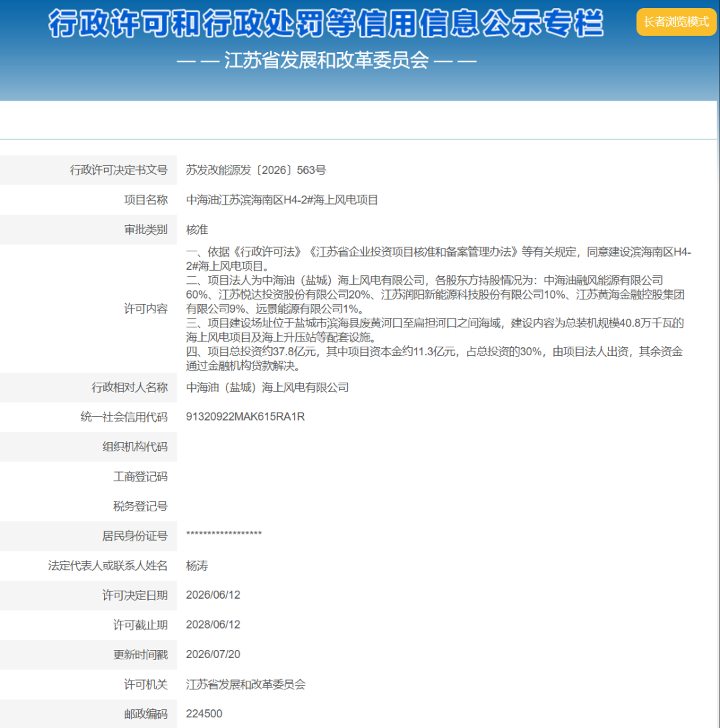Click the masked 居民身份证号 asterisk value

coord(224,533)
